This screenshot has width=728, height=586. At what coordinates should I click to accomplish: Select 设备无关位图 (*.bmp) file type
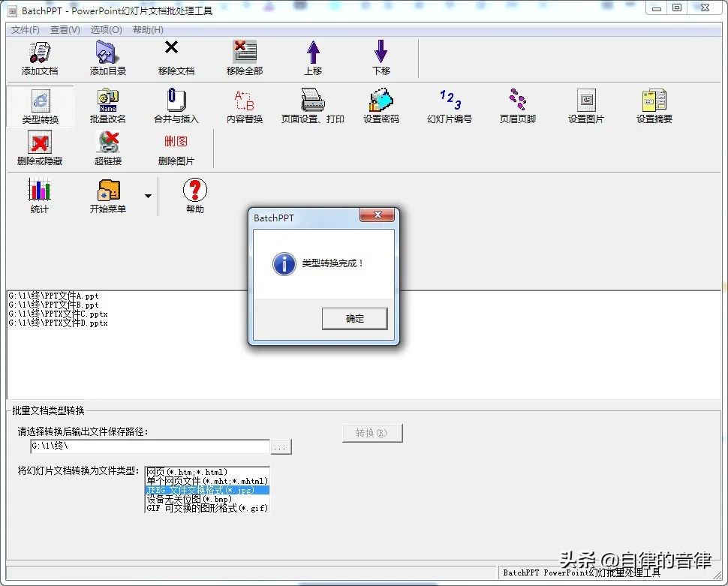[207, 499]
